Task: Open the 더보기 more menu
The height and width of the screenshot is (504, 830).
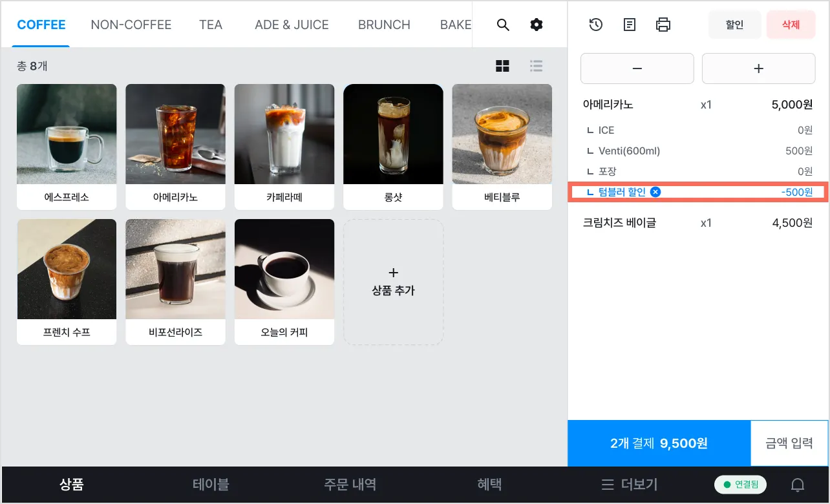Action: click(x=629, y=484)
